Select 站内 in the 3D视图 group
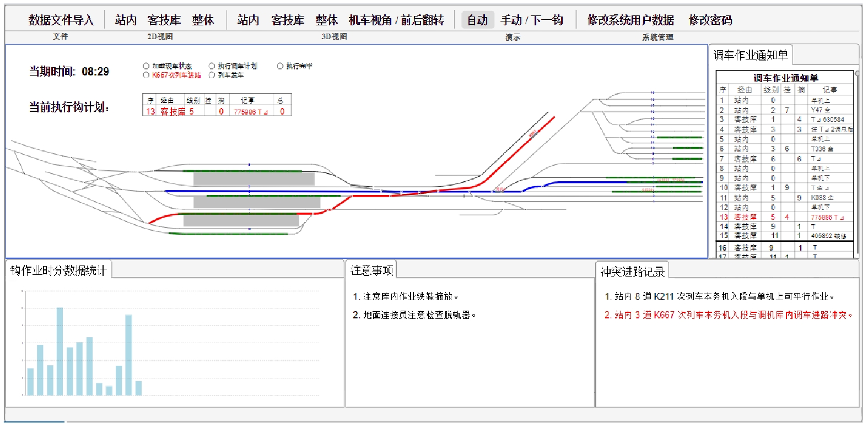 pyautogui.click(x=248, y=20)
